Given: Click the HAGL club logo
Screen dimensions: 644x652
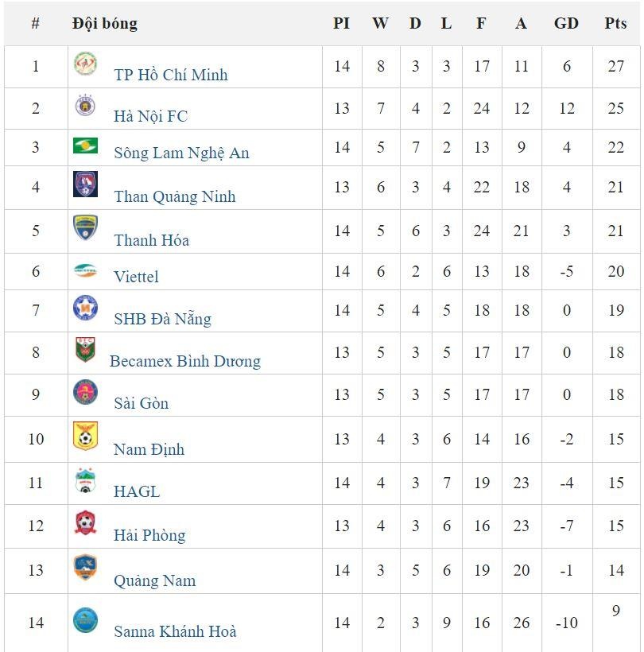Looking at the screenshot, I should [85, 480].
